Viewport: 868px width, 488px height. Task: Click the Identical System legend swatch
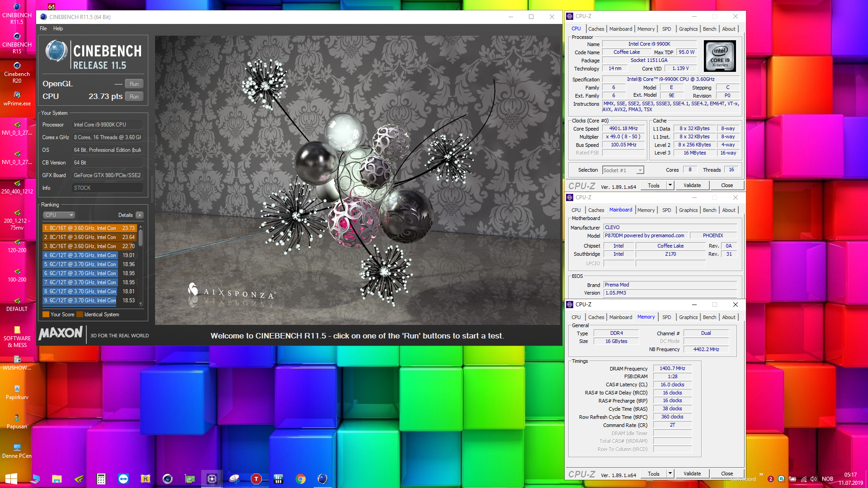click(x=80, y=314)
